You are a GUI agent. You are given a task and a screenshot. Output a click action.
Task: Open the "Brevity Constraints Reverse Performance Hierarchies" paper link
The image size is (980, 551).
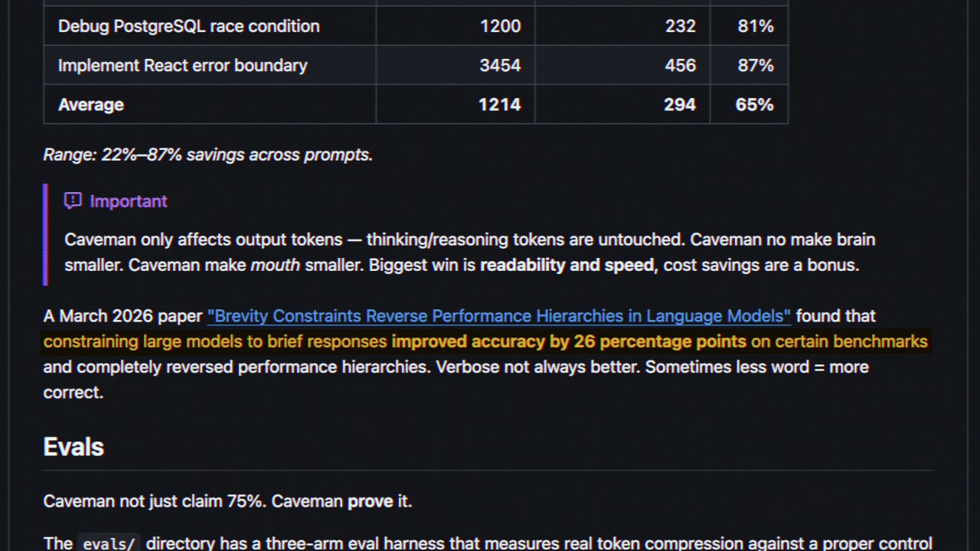click(498, 316)
